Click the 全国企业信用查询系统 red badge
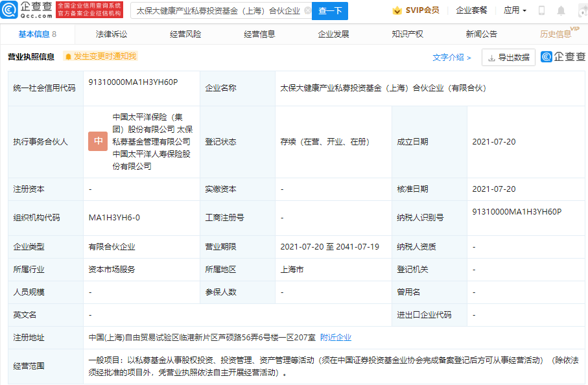Screen dimensions: 588x385 coord(89,10)
